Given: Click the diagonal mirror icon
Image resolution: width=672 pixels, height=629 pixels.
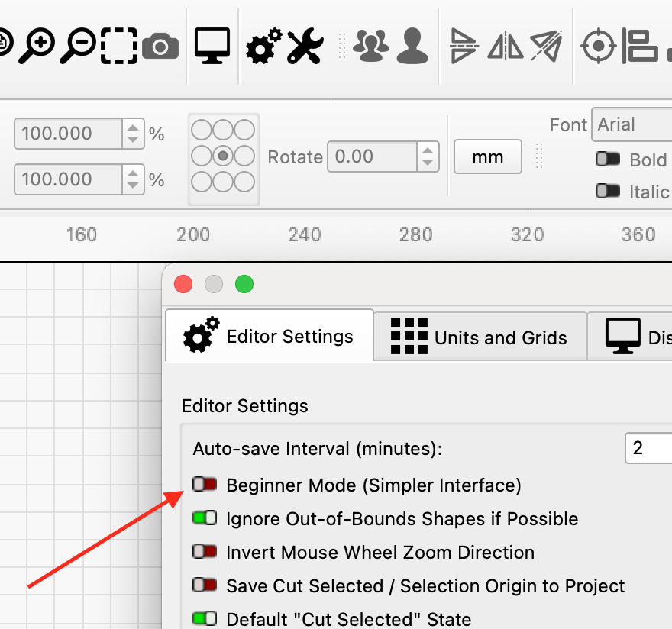Looking at the screenshot, I should point(547,46).
